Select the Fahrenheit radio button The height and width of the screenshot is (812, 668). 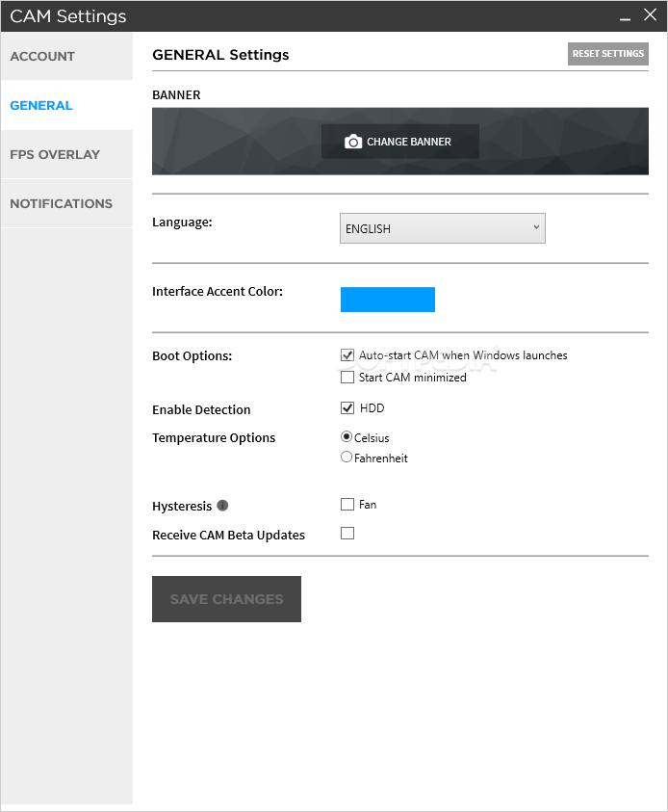347,458
